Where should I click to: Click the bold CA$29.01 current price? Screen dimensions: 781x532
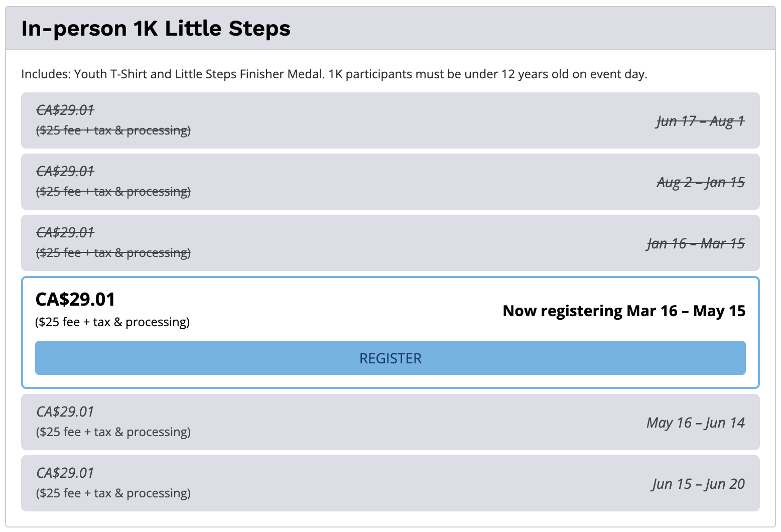[75, 300]
